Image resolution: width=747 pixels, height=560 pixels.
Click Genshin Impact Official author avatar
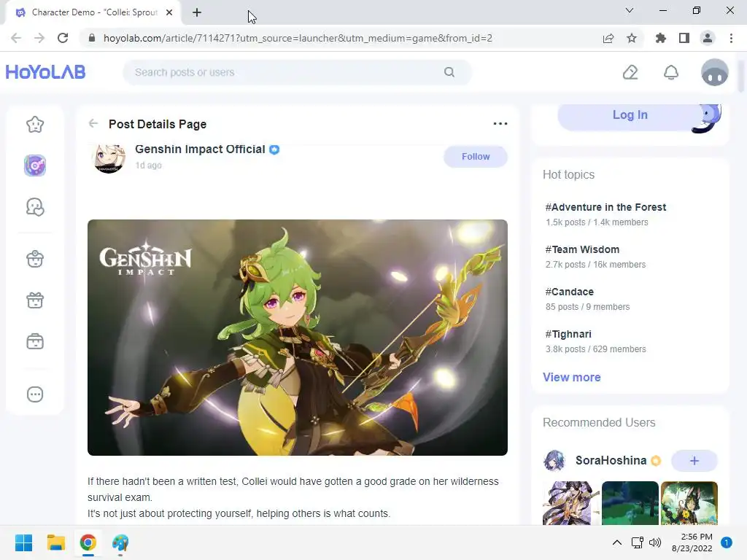(x=109, y=157)
